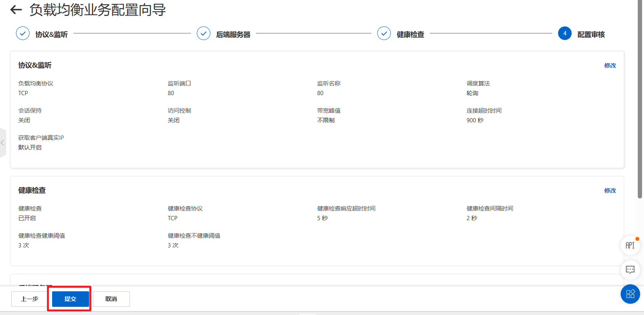
Task: Click the 80 value under 监听端口
Action: coord(171,93)
